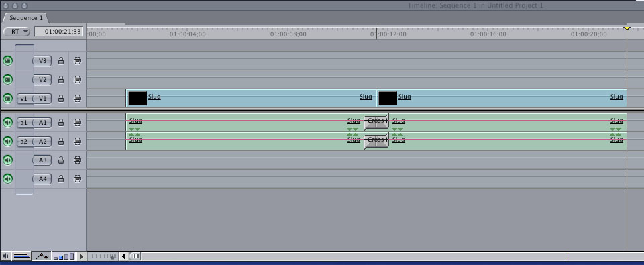Mute A1 track audible speaker button
The height and width of the screenshot is (265, 644).
pyautogui.click(x=7, y=122)
